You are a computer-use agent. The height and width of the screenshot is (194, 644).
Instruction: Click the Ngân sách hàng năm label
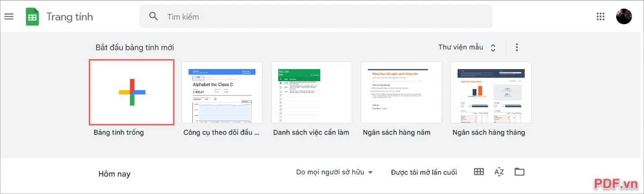coord(397,133)
